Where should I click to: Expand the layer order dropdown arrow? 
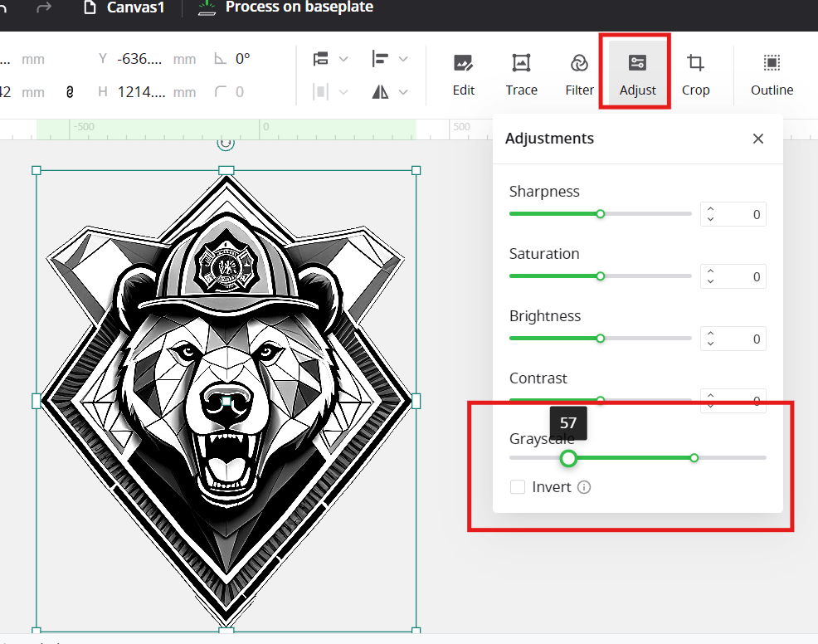pos(343,59)
